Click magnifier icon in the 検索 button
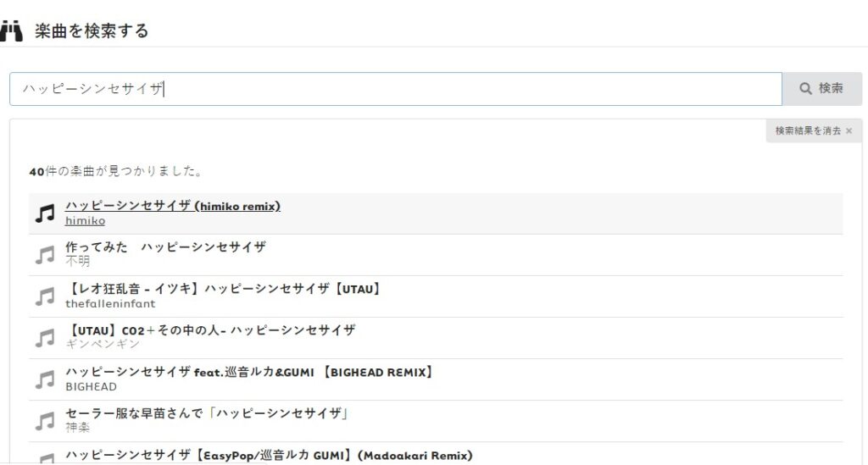The height and width of the screenshot is (465, 868). pyautogui.click(x=805, y=89)
